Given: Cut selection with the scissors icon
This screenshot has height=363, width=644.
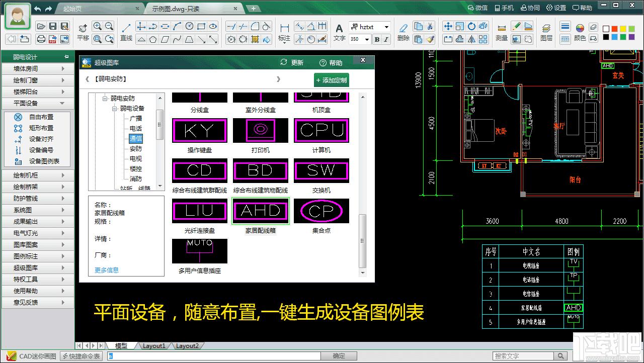Looking at the screenshot, I should pos(430,26).
